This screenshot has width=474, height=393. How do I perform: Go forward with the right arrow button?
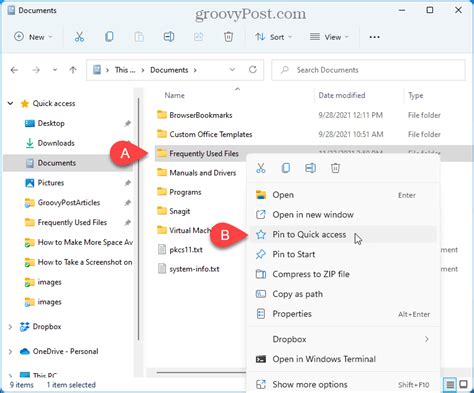coord(36,70)
